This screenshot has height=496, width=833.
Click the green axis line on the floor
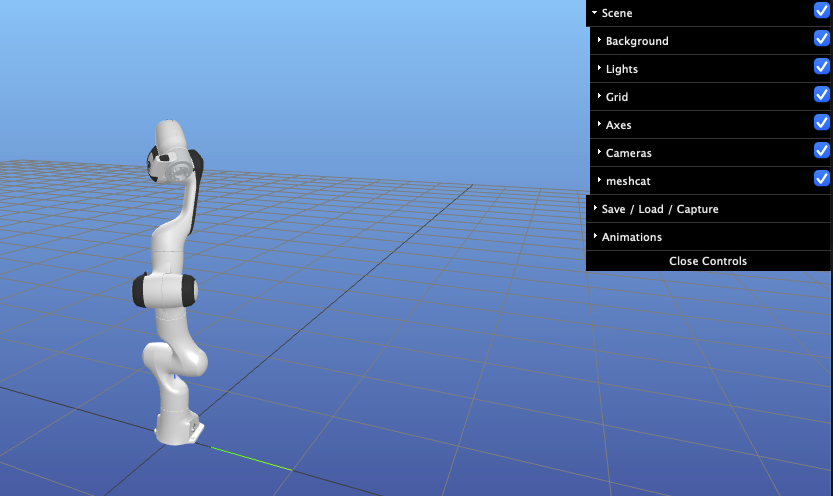pyautogui.click(x=252, y=458)
